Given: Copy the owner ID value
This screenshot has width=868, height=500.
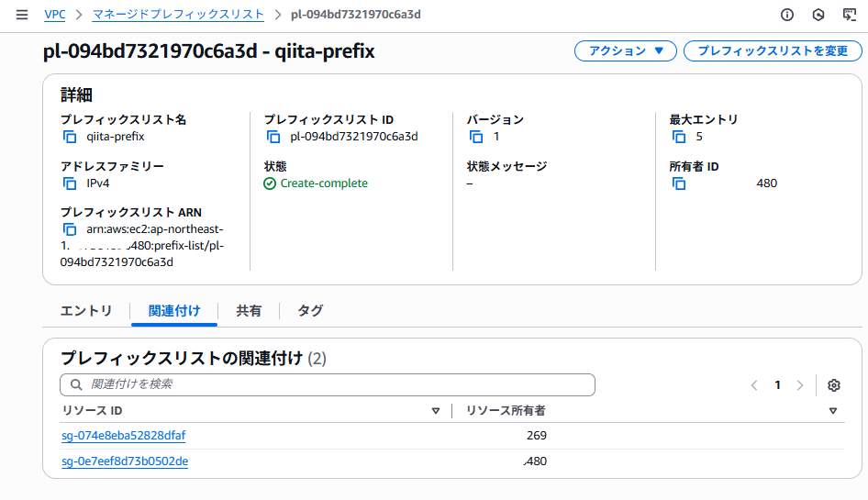Looking at the screenshot, I should pyautogui.click(x=679, y=183).
